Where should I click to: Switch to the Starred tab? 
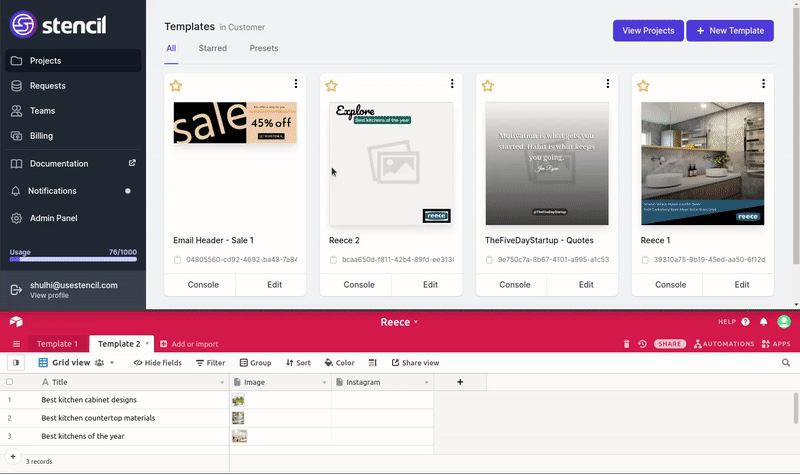(213, 48)
